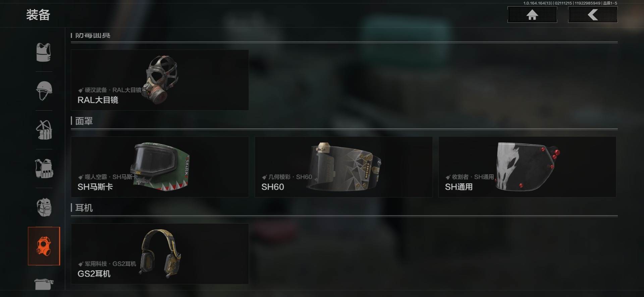Viewport: 644px width, 297px height.
Task: Click the 几何棱彩 skin tag label
Action: [279, 177]
